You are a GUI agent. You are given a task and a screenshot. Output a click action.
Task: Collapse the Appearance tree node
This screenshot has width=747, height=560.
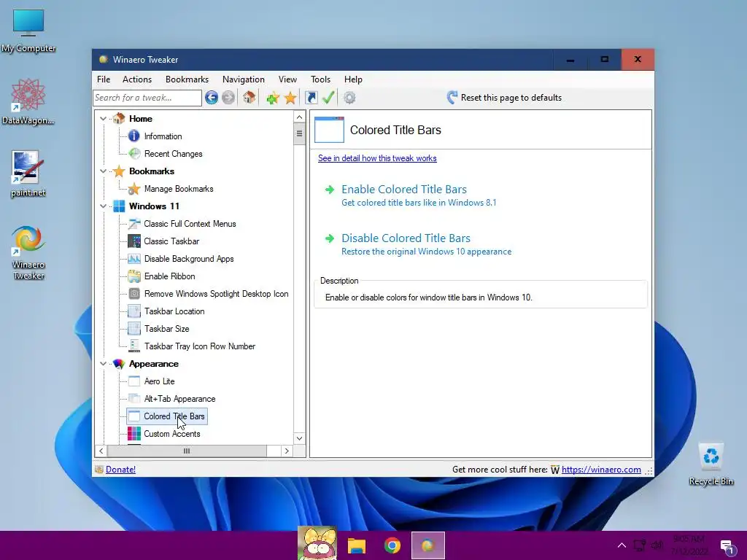[104, 364]
